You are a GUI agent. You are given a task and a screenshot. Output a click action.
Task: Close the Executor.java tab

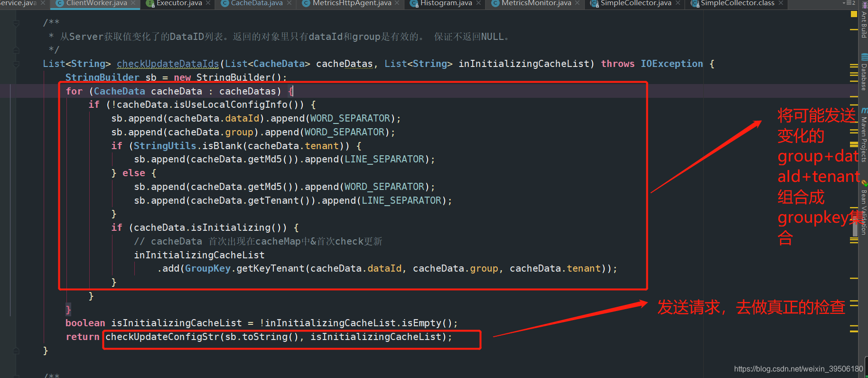(208, 3)
